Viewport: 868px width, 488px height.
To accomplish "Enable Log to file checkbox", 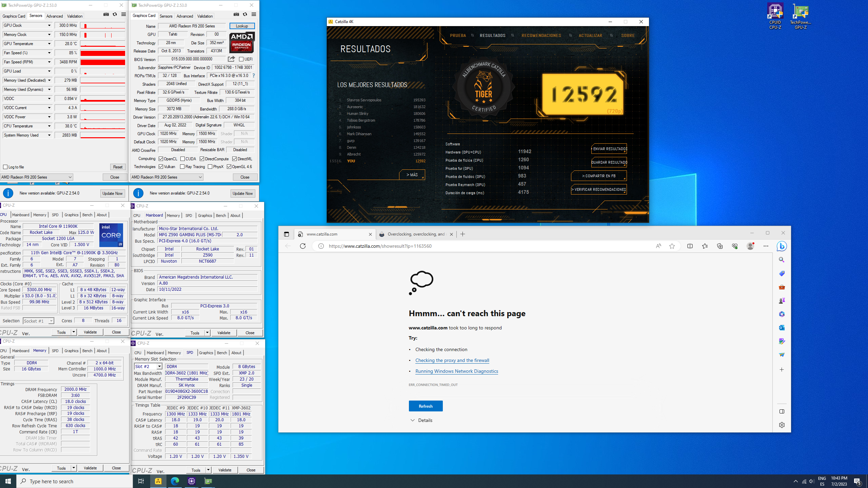I will pyautogui.click(x=5, y=167).
